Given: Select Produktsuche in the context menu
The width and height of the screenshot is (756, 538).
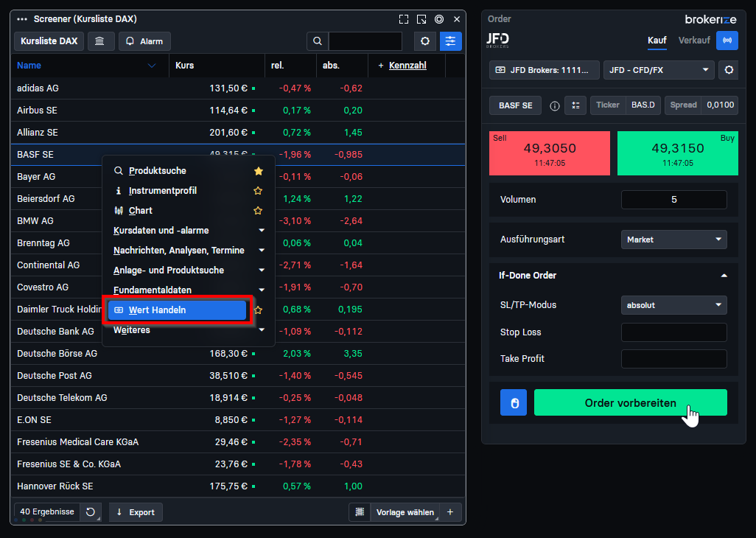Looking at the screenshot, I should tap(157, 171).
